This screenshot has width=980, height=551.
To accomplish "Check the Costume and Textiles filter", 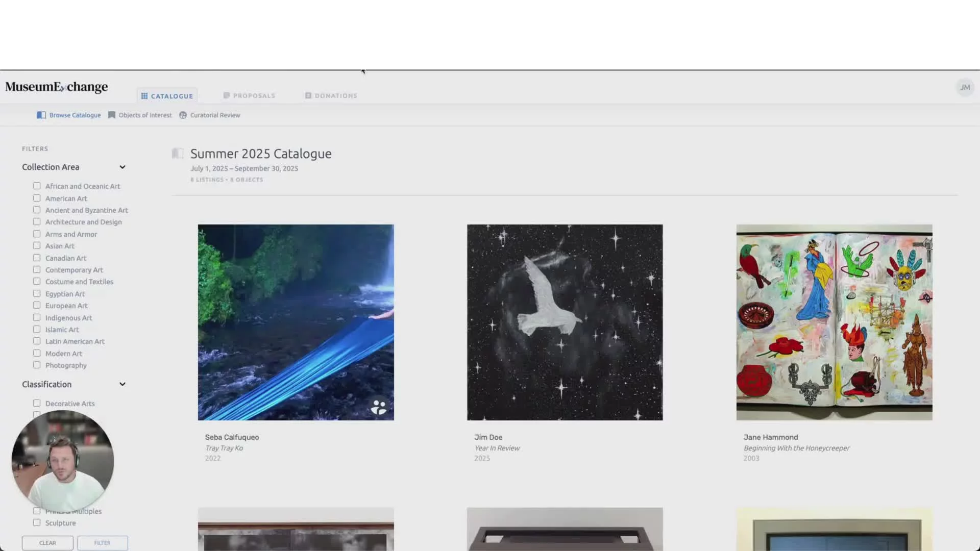I will [37, 282].
